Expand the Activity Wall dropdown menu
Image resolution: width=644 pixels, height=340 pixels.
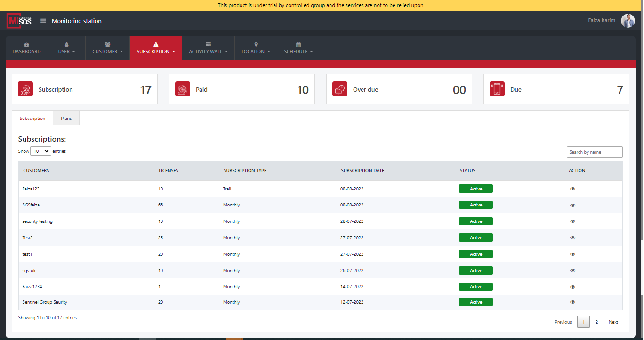(208, 48)
